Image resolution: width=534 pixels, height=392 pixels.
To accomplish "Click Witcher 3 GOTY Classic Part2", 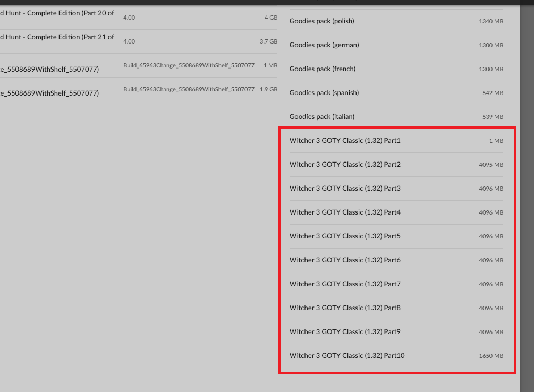I will point(345,165).
